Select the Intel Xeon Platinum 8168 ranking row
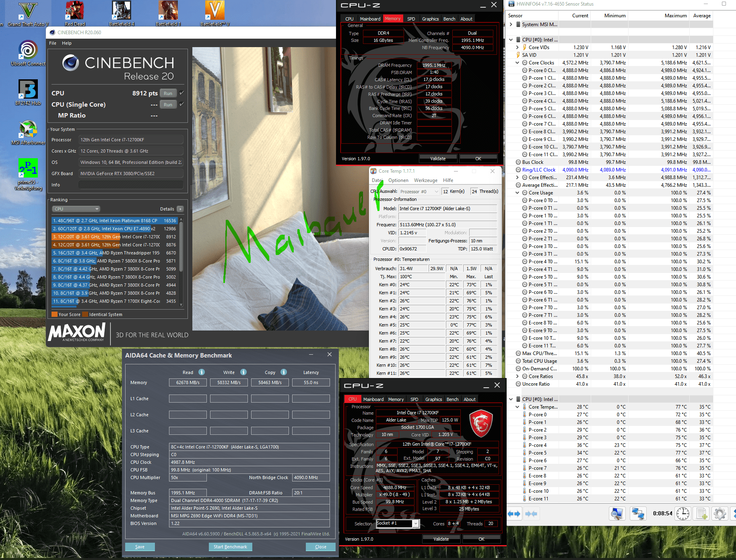 tap(114, 221)
